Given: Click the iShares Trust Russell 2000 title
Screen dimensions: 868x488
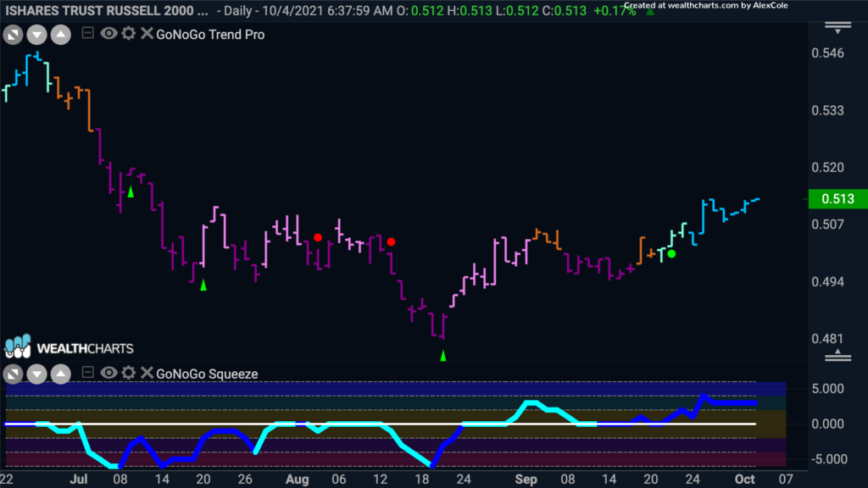Looking at the screenshot, I should point(107,10).
